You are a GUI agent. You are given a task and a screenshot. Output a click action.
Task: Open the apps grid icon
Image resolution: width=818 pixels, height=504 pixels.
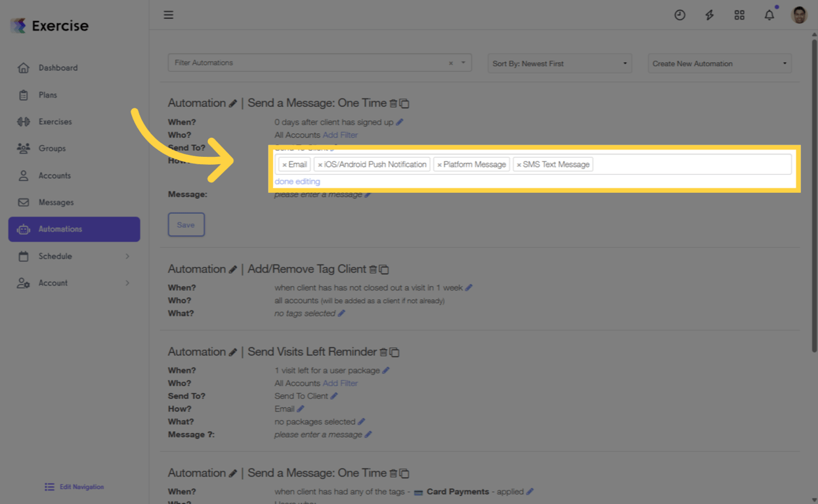coord(739,14)
